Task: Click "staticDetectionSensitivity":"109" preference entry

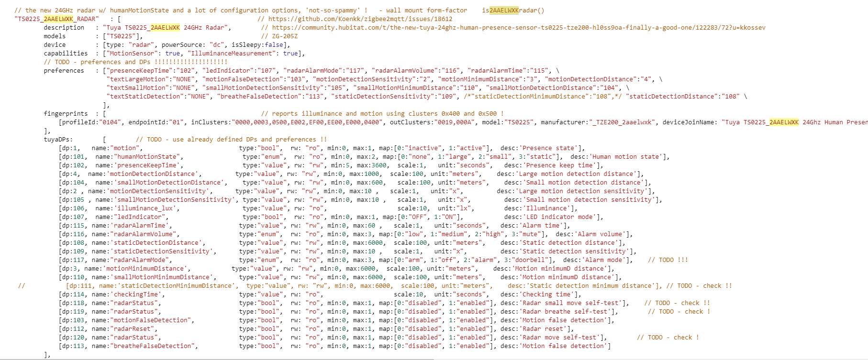Action: click(393, 97)
